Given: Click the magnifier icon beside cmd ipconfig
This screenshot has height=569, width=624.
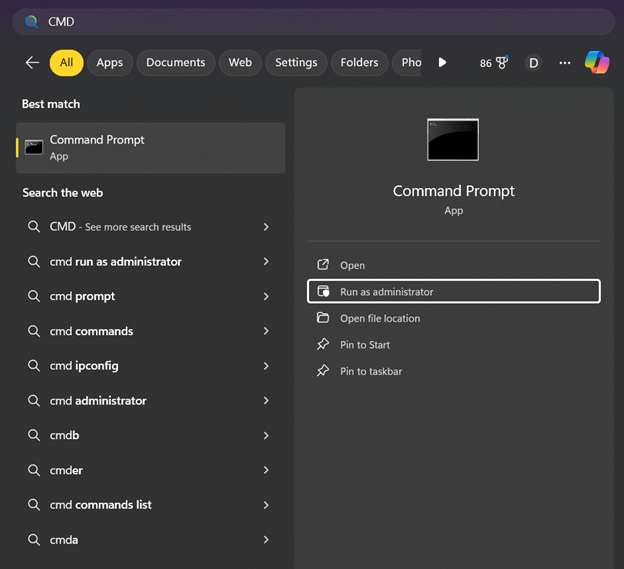Looking at the screenshot, I should click(34, 366).
